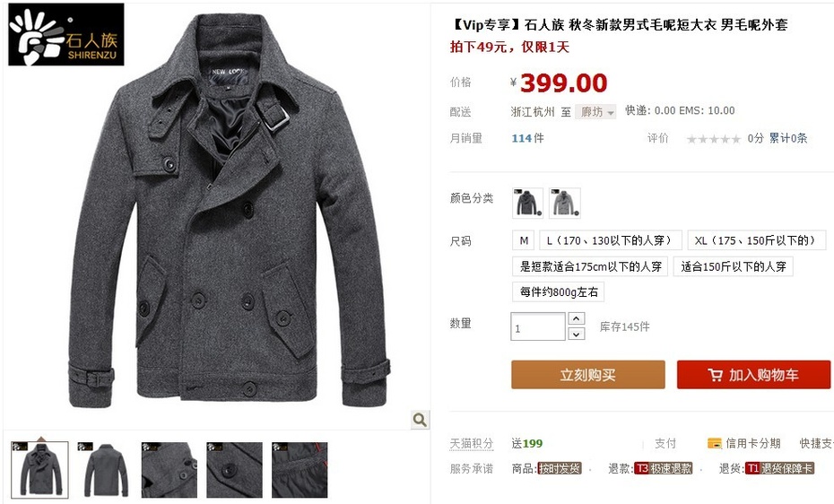View the back-view coat thumbnail
The height and width of the screenshot is (504, 834).
pos(105,470)
